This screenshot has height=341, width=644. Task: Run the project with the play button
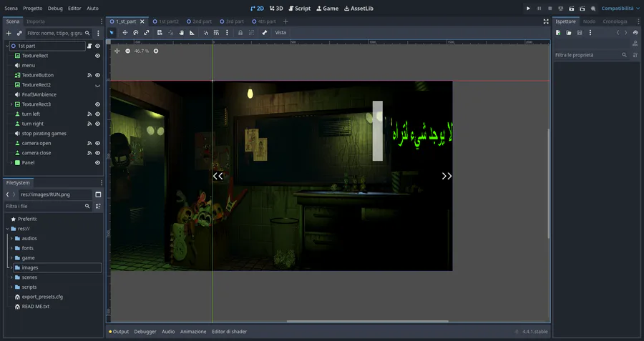529,9
